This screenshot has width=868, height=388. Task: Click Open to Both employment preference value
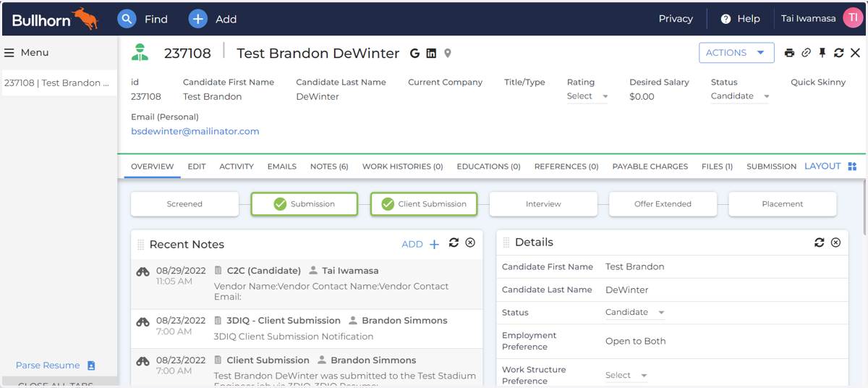coord(636,342)
